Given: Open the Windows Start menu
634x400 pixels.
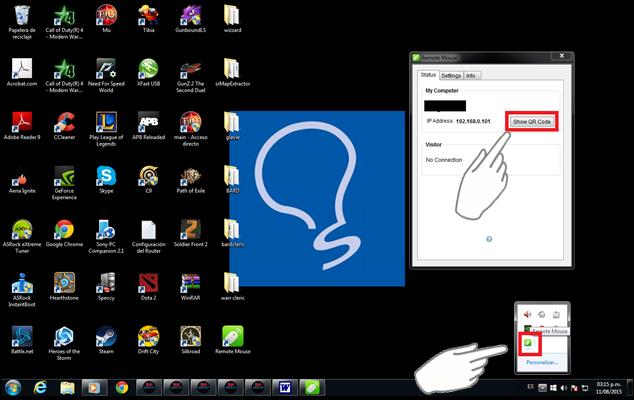Looking at the screenshot, I should pos(13,388).
